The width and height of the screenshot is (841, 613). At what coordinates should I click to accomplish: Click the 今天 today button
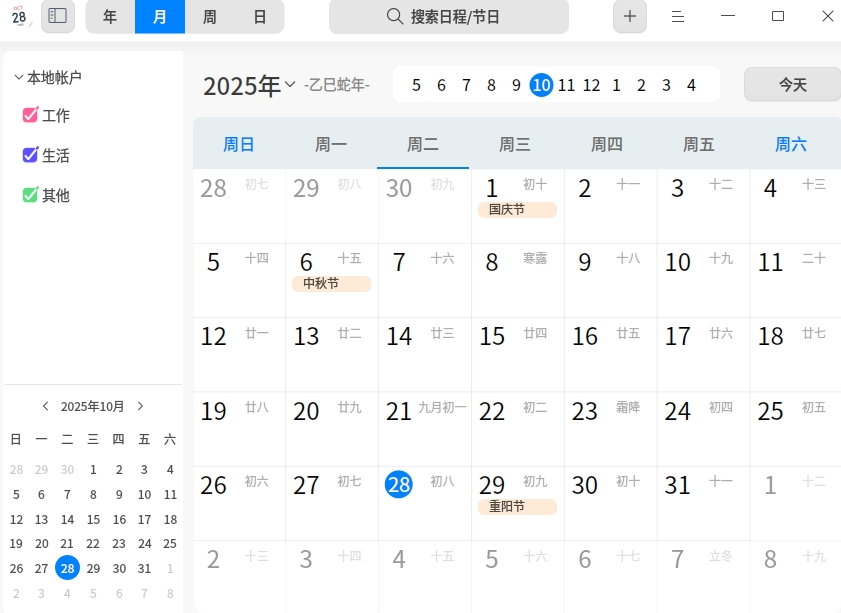(793, 84)
